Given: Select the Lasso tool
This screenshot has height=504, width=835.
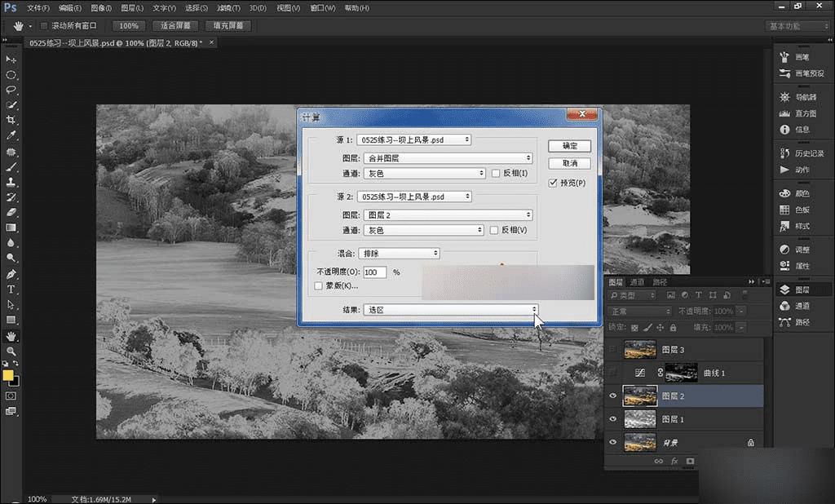Looking at the screenshot, I should pos(11,90).
